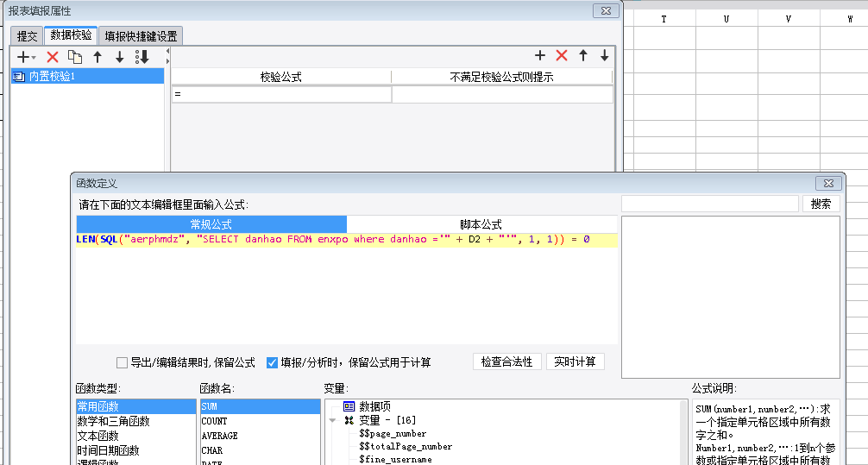Click column V header in the spreadsheet
The width and height of the screenshot is (868, 465).
pyautogui.click(x=789, y=19)
